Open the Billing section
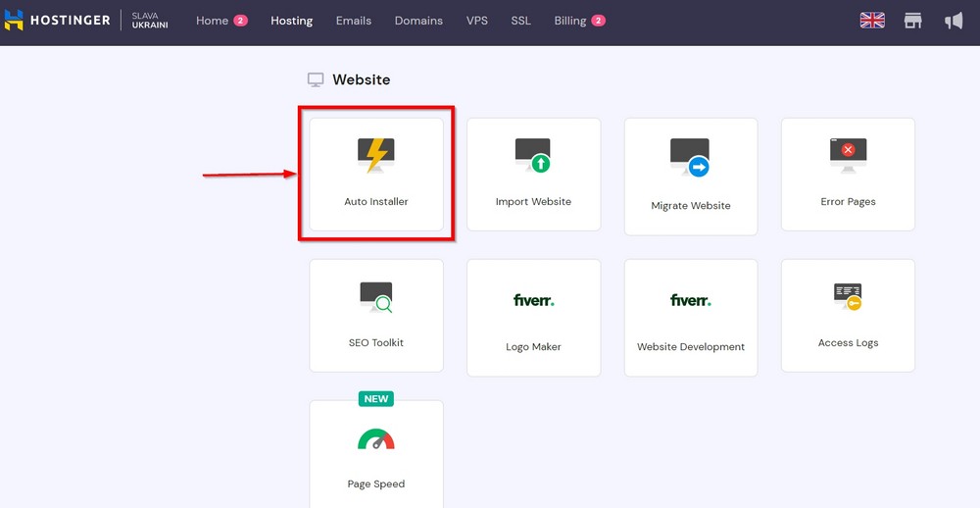 tap(570, 21)
